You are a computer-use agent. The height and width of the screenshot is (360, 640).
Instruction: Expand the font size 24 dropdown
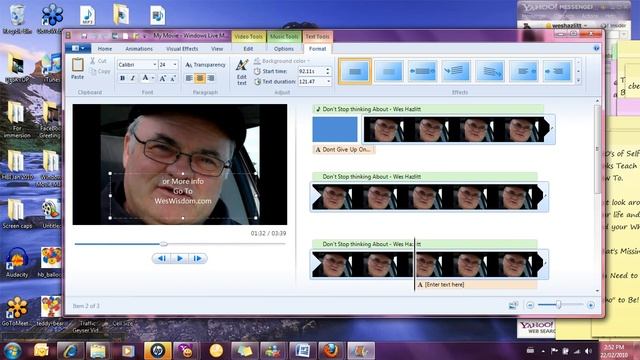coord(175,64)
